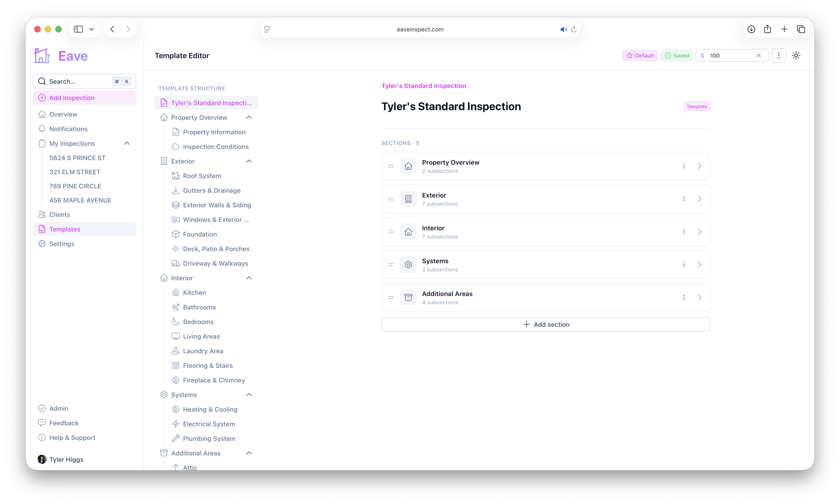Viewport: 840px width, 504px height.
Task: Clear the price field with the X icon
Action: 759,55
